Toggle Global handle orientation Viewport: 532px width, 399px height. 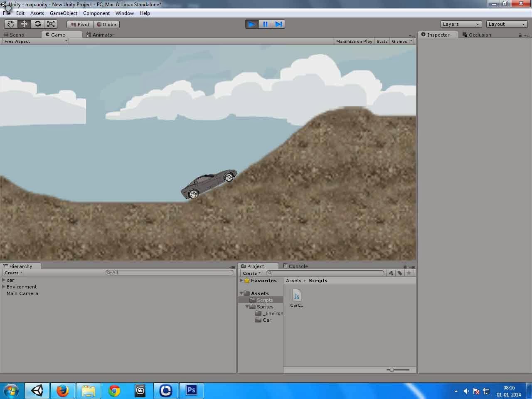click(107, 24)
